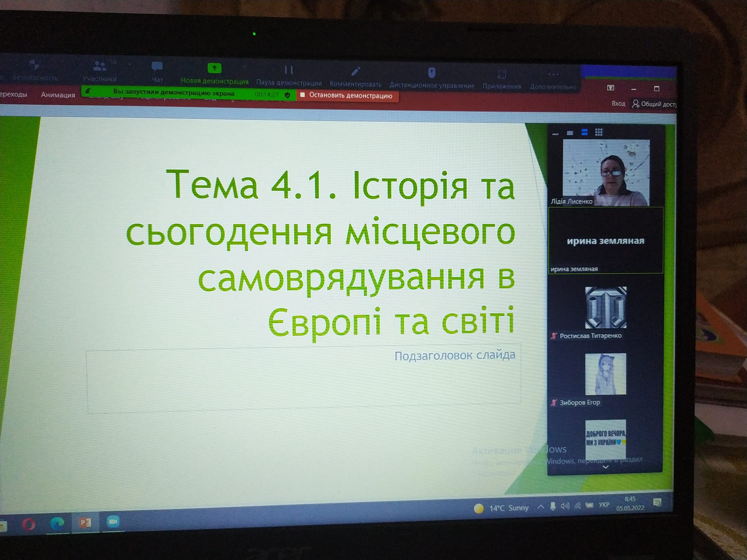Click muted mic icon beside Зиборов Егор
This screenshot has width=747, height=560.
(554, 402)
